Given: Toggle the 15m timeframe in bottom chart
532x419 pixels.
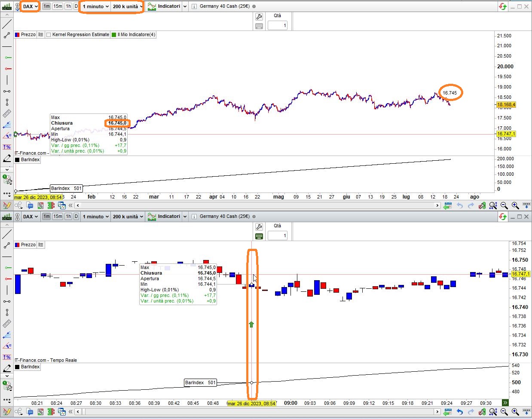Looking at the screenshot, I should click(58, 217).
